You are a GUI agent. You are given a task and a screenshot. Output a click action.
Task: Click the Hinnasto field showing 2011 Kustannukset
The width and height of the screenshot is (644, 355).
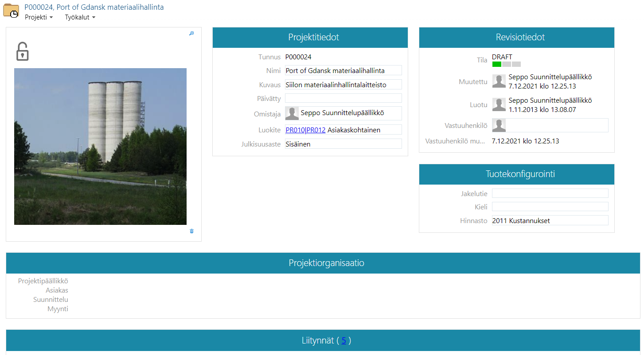point(550,220)
